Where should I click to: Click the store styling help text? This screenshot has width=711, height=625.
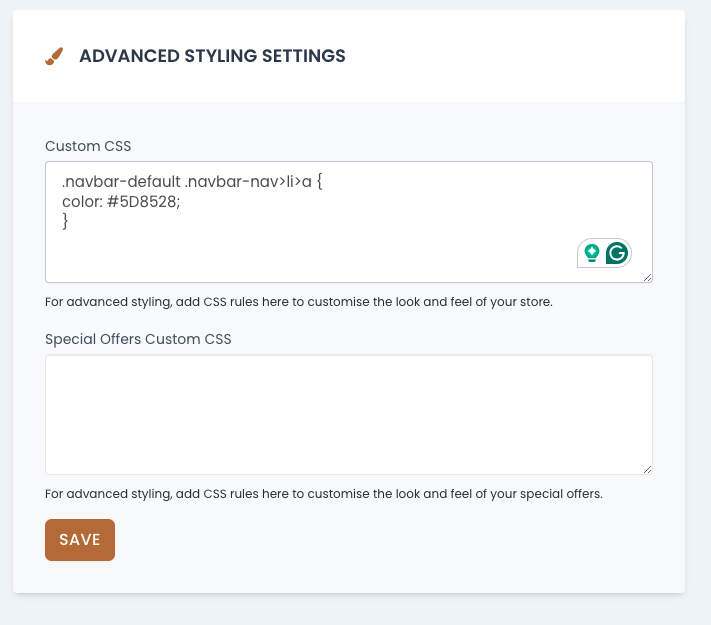[299, 301]
